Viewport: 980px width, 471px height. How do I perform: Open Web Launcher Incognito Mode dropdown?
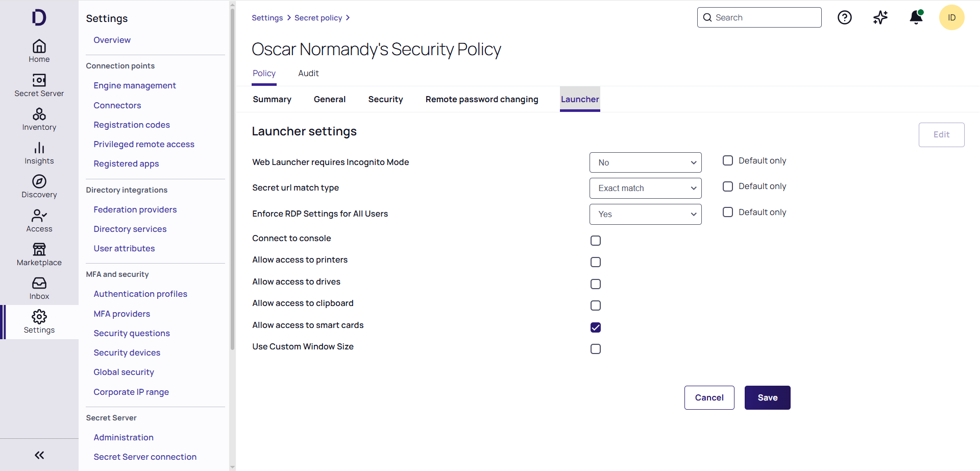point(645,162)
